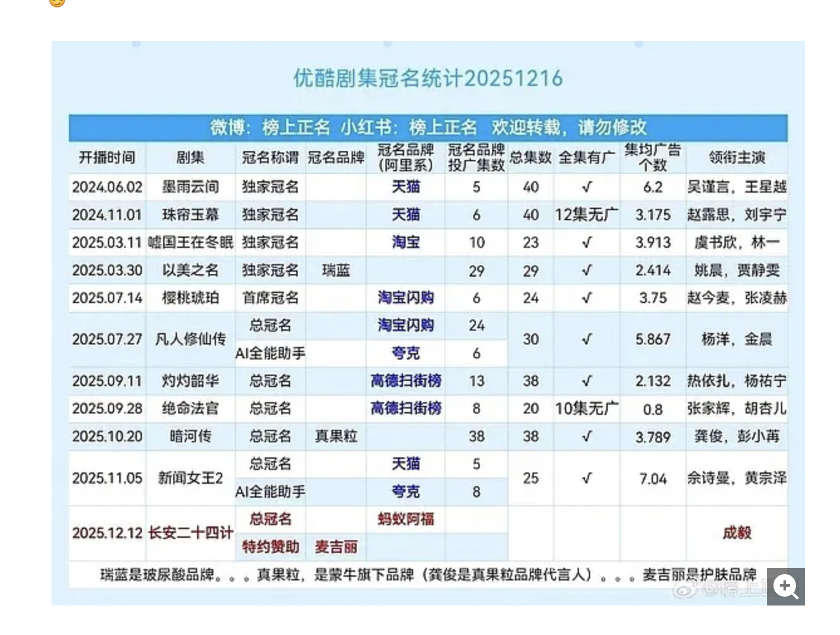
Task: Click the 蚂蚁阿福 brand for 长安二十四计
Action: tap(406, 519)
